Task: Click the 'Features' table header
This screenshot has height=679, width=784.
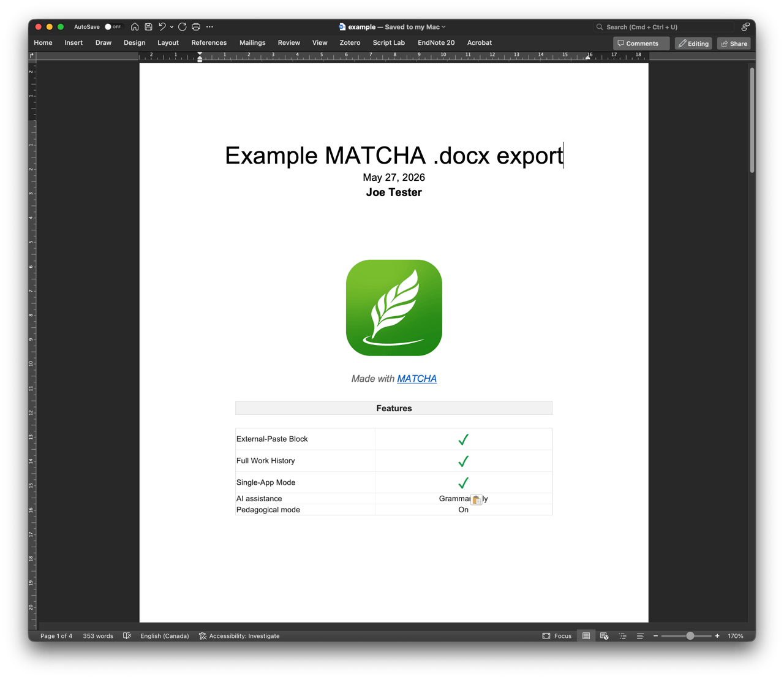Action: (x=394, y=408)
